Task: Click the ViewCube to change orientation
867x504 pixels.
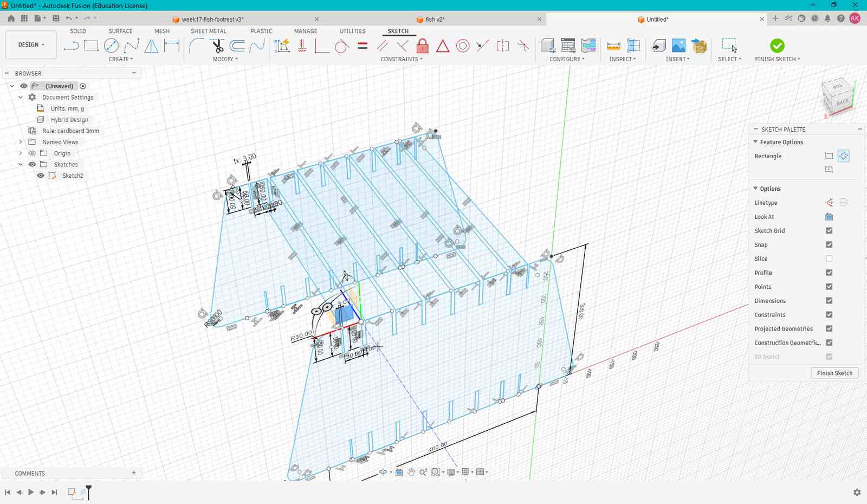Action: click(x=837, y=96)
